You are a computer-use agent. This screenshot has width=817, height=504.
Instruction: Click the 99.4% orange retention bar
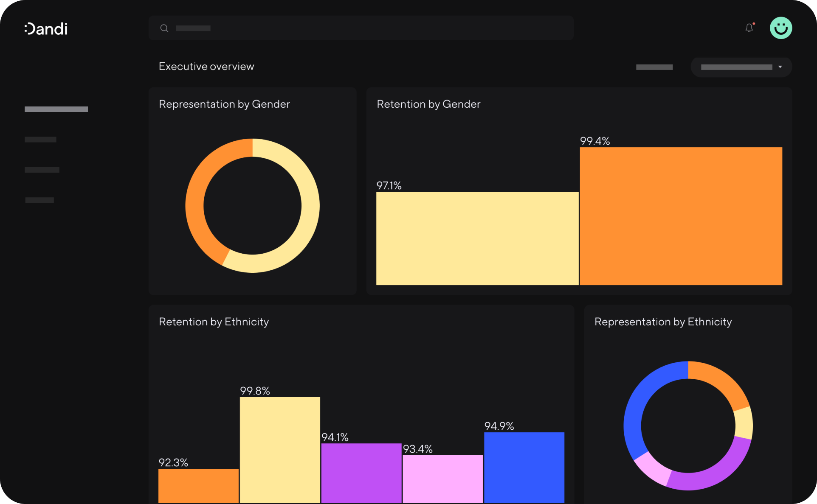pos(681,216)
